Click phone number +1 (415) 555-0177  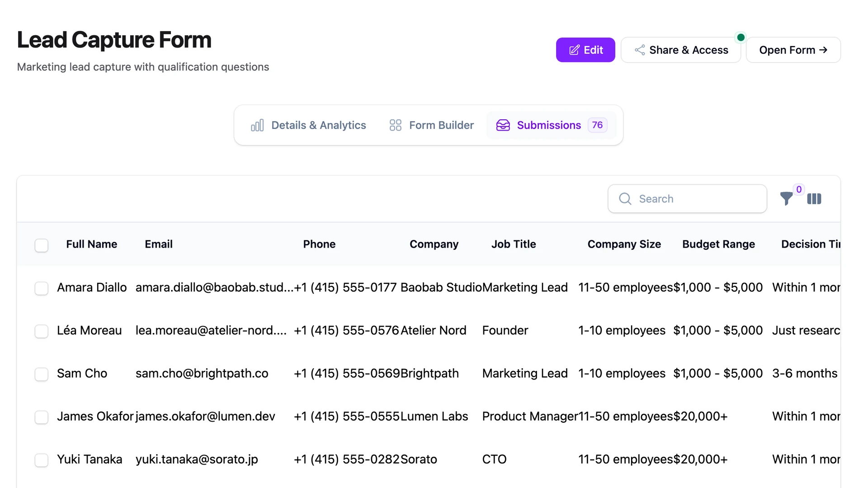pyautogui.click(x=345, y=287)
